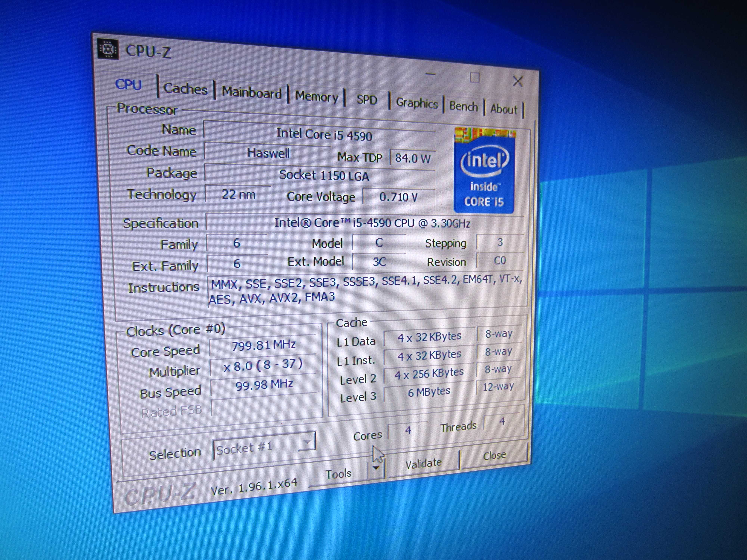Viewport: 747px width, 560px height.
Task: Click the Close button at bottom
Action: pos(494,455)
